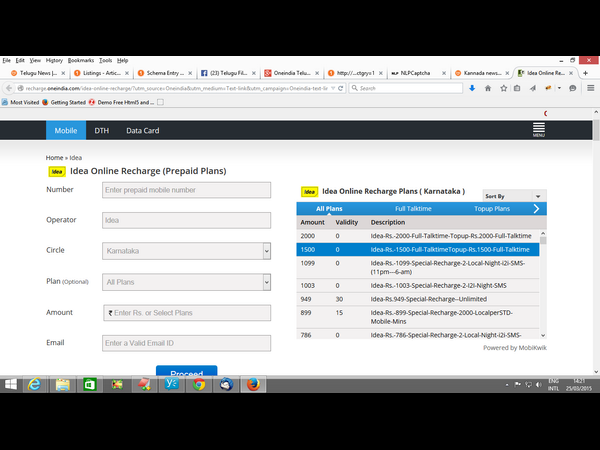Open the hamburger MENU icon
This screenshot has width=600, height=450.
coord(538,130)
